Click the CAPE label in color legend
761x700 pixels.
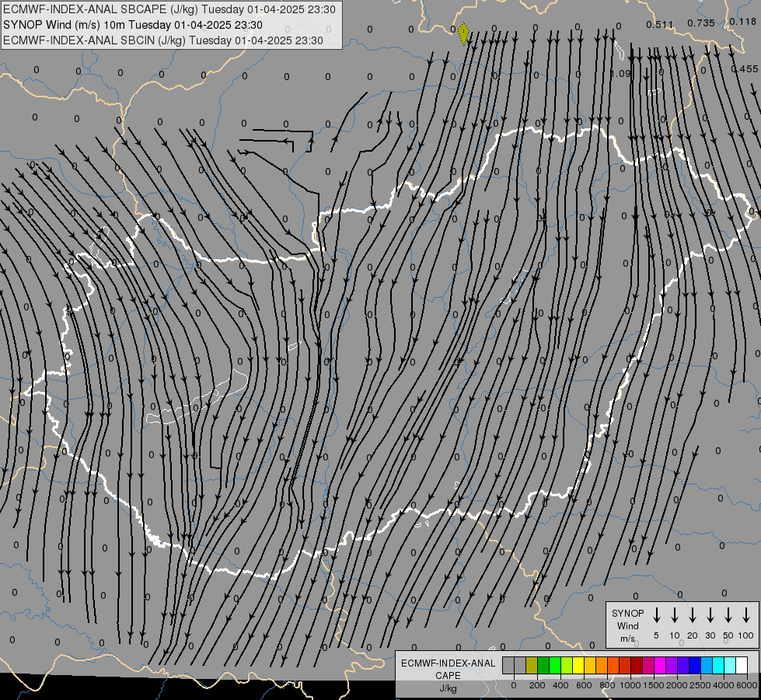click(448, 676)
